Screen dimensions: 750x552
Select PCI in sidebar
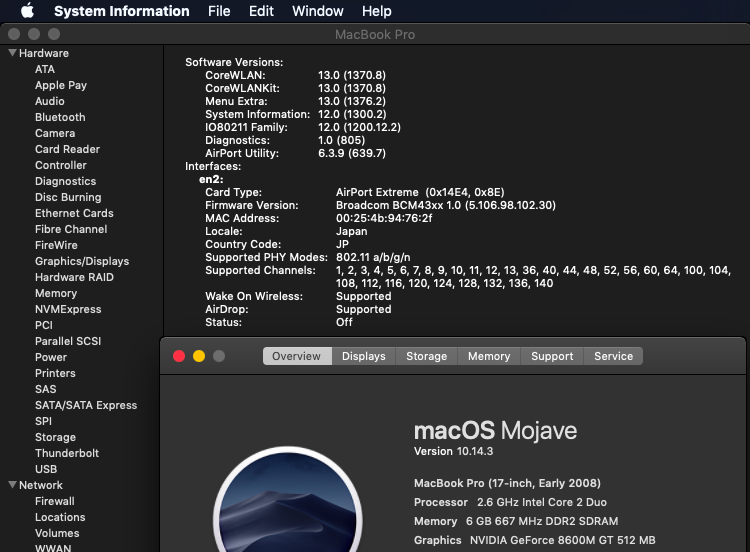(44, 325)
